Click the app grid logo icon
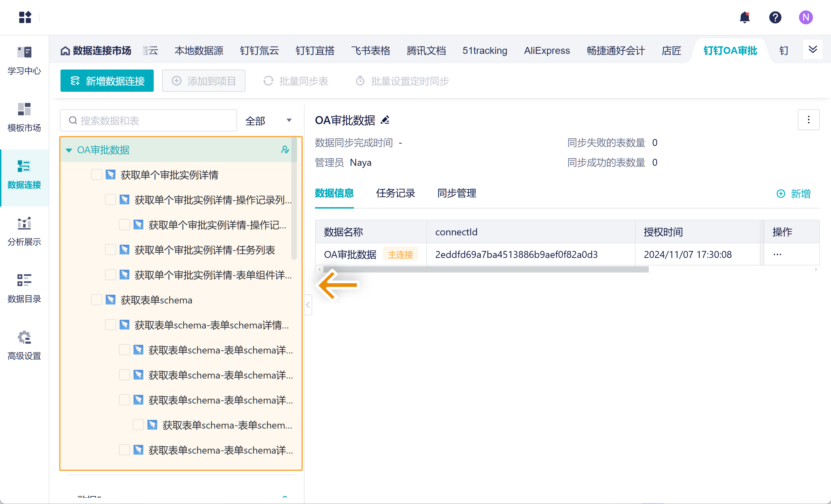The width and height of the screenshot is (831, 504). tap(25, 17)
